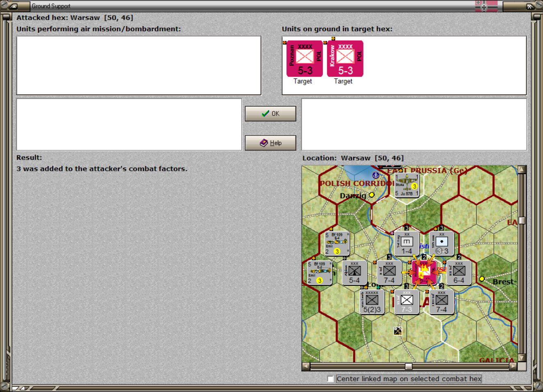The width and height of the screenshot is (543, 392).
Task: Click the map vertical scrollbar thumb
Action: [x=522, y=220]
